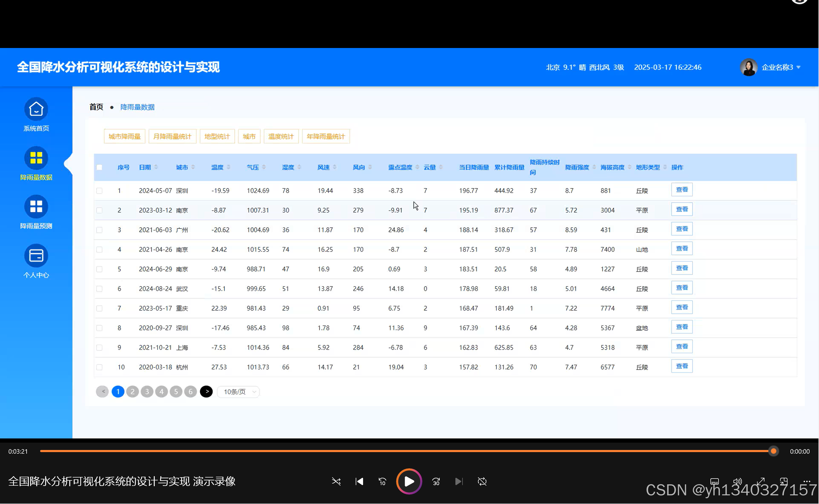Rewind 10 seconds
This screenshot has width=819, height=504.
click(382, 481)
